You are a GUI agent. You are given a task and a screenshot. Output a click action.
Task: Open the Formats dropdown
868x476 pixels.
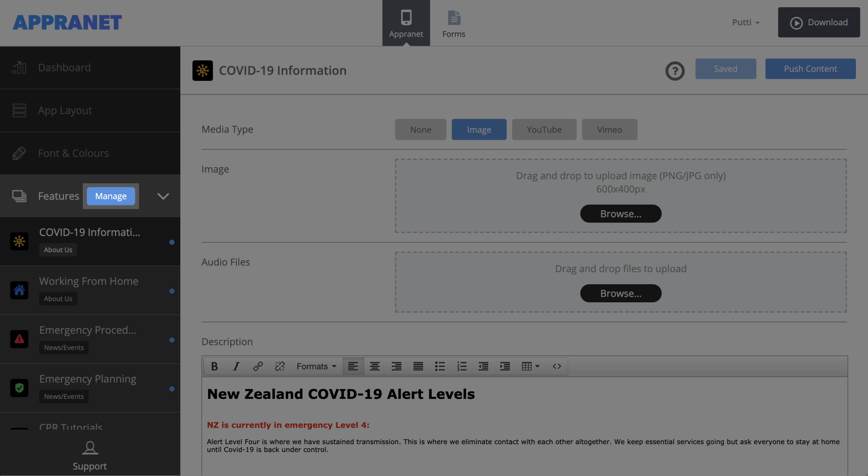pos(316,366)
